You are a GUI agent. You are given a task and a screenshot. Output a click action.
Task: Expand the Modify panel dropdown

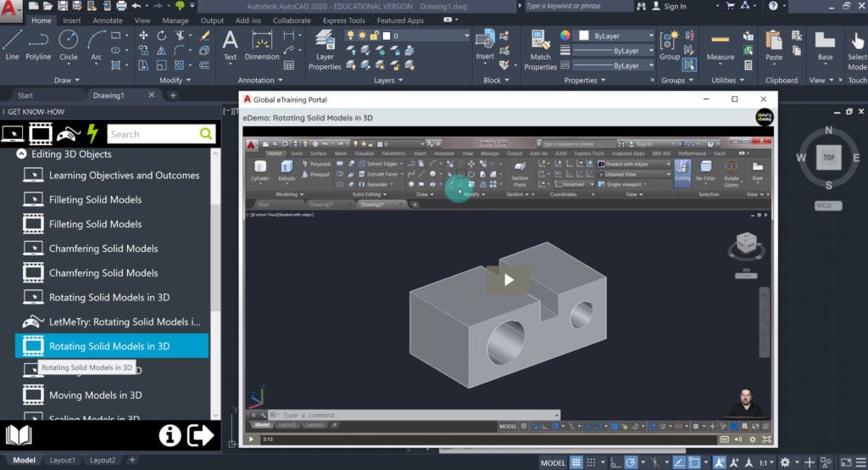point(175,80)
